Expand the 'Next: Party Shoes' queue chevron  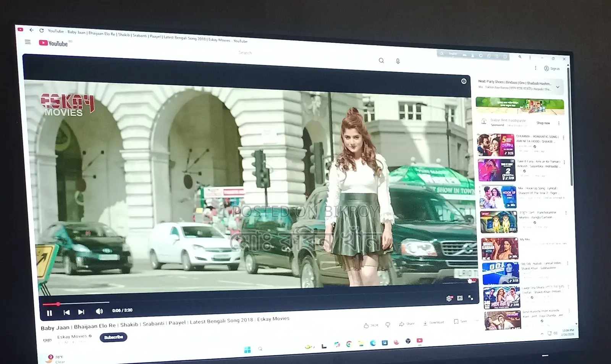click(558, 87)
